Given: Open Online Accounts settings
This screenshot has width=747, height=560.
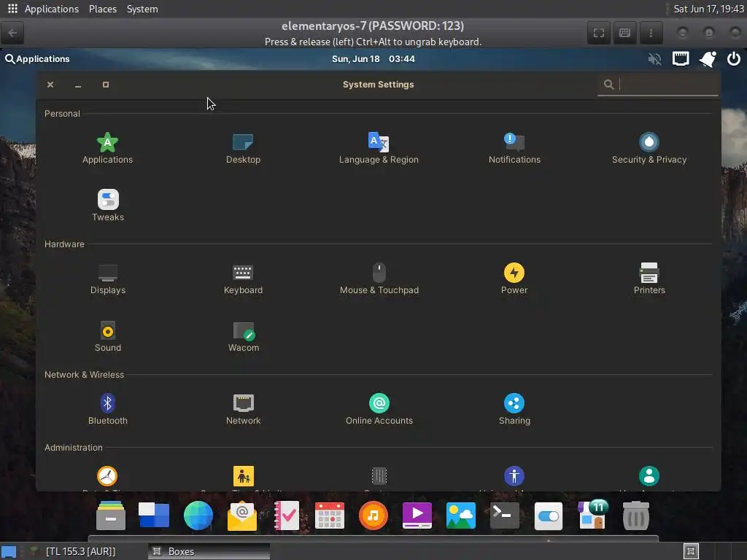Looking at the screenshot, I should (x=379, y=410).
